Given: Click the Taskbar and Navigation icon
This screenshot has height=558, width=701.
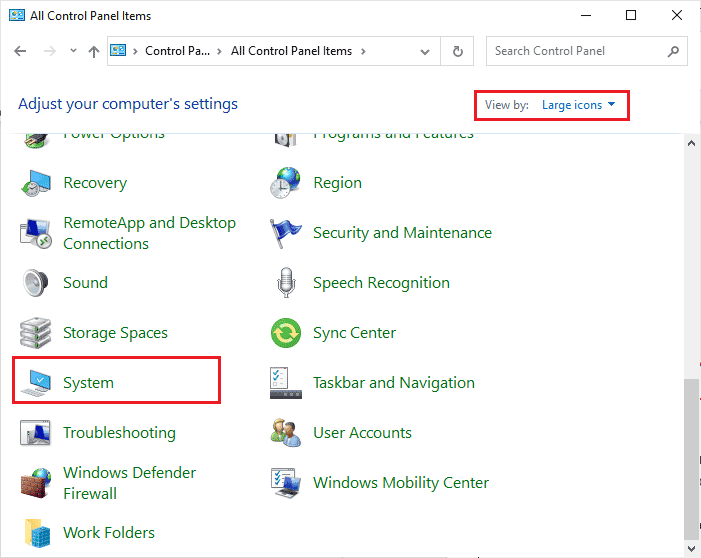Looking at the screenshot, I should [x=286, y=383].
